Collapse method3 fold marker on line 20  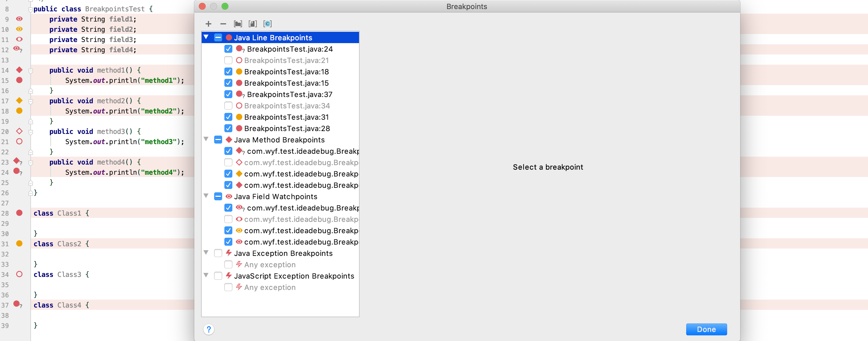click(31, 132)
